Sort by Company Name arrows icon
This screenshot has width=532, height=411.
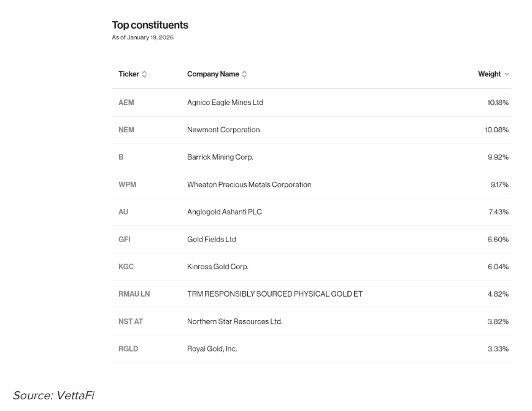tap(245, 74)
